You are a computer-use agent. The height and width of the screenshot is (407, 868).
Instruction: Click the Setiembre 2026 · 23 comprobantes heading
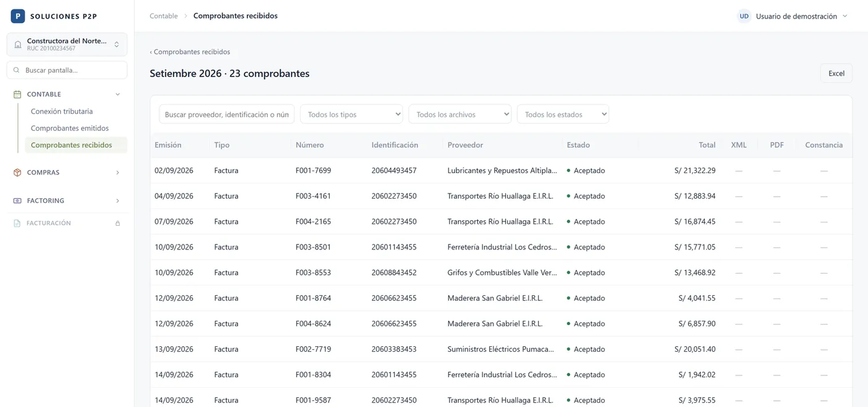(x=229, y=73)
